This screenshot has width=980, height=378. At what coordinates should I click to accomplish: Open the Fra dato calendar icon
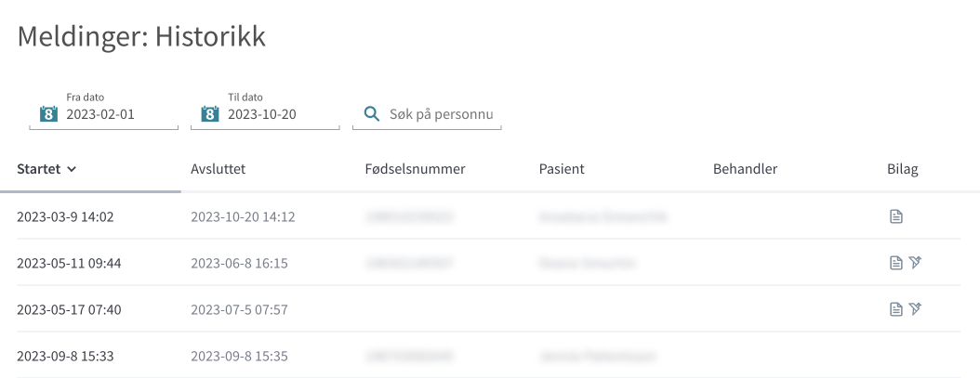pyautogui.click(x=48, y=113)
